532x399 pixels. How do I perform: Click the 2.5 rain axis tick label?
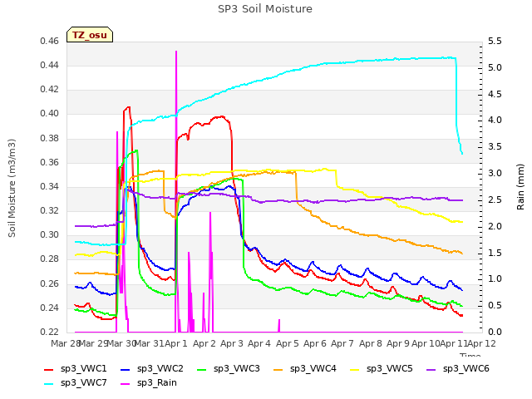[x=495, y=199]
